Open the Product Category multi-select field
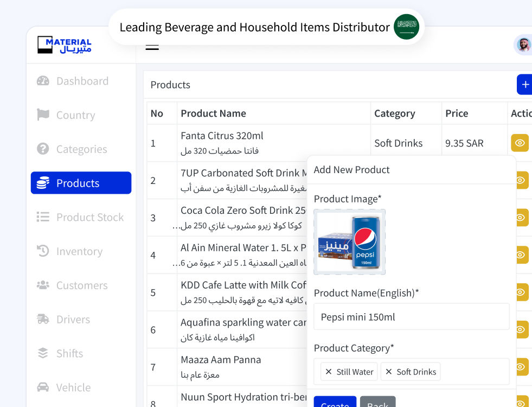The image size is (532, 407). [475, 372]
